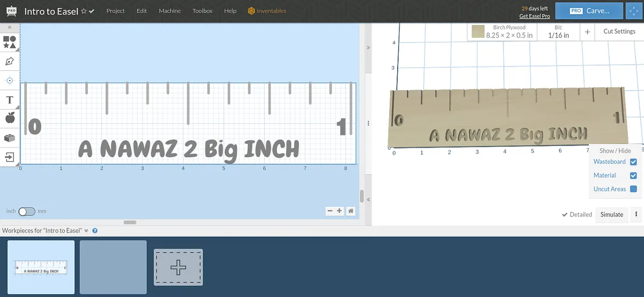Zoom in with the plus icon

pyautogui.click(x=340, y=211)
